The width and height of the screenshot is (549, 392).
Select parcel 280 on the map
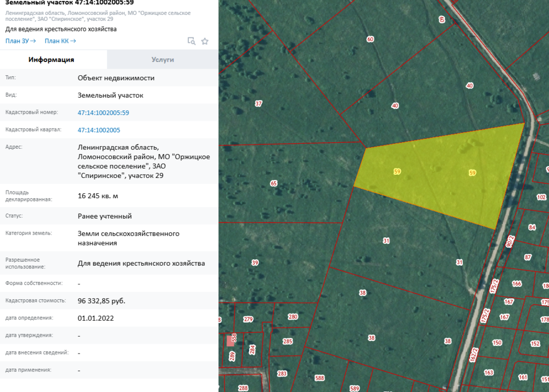tap(293, 316)
